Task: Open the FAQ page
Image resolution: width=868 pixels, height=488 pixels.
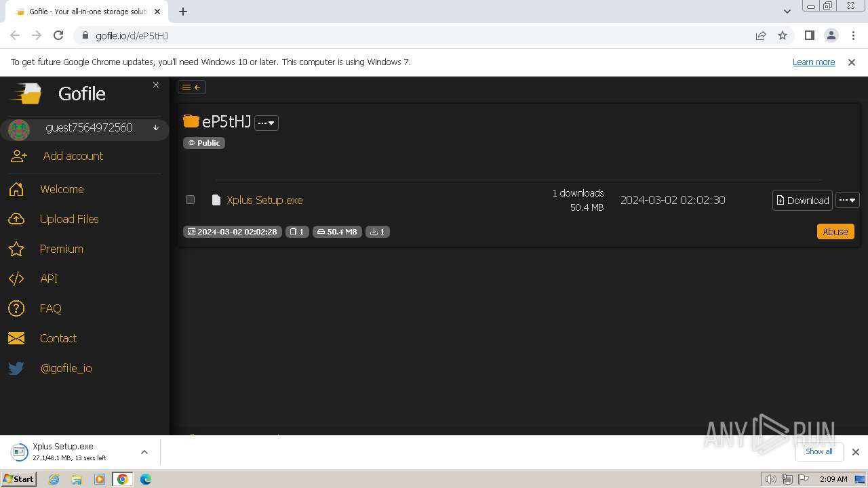Action: pyautogui.click(x=51, y=308)
